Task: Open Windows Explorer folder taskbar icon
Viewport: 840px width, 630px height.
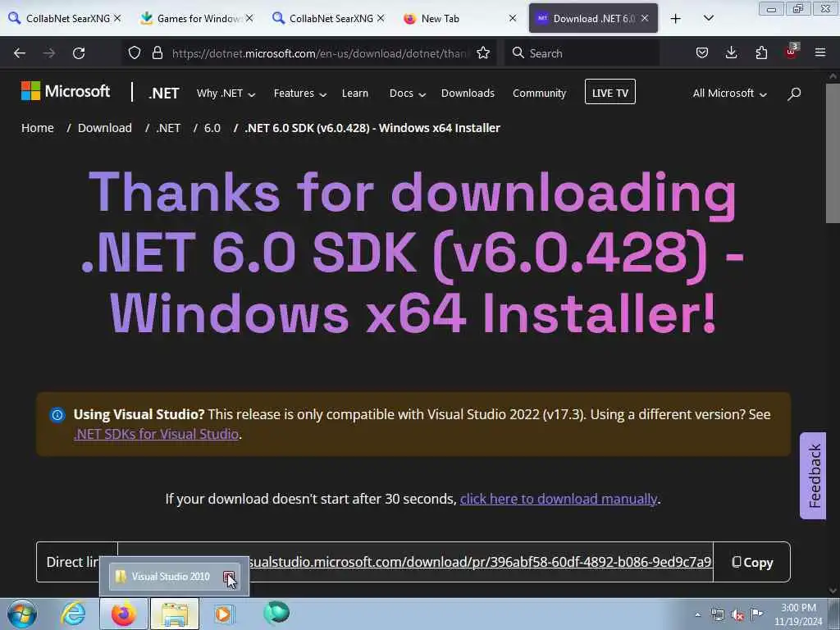Action: point(175,614)
